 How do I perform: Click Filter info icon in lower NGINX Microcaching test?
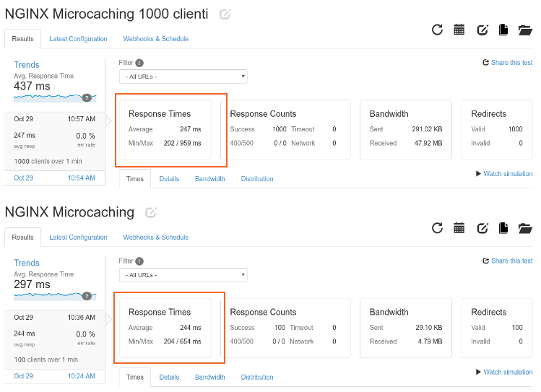pos(139,261)
